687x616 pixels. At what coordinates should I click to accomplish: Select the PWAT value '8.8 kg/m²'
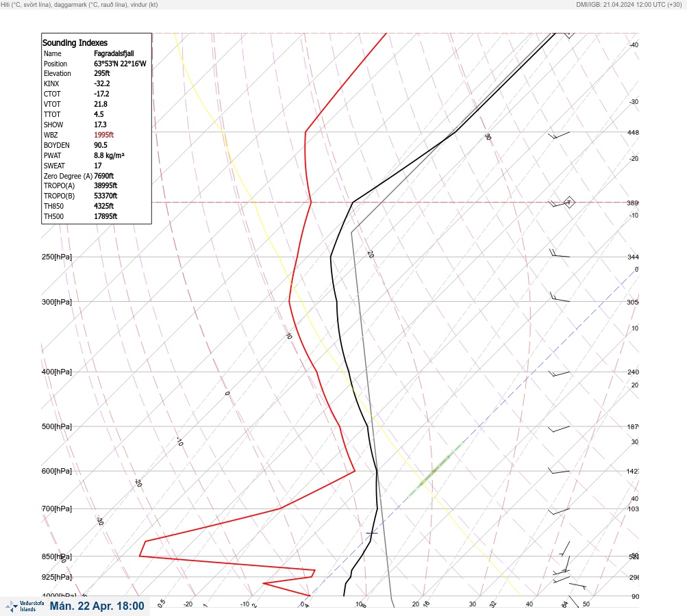(x=109, y=155)
